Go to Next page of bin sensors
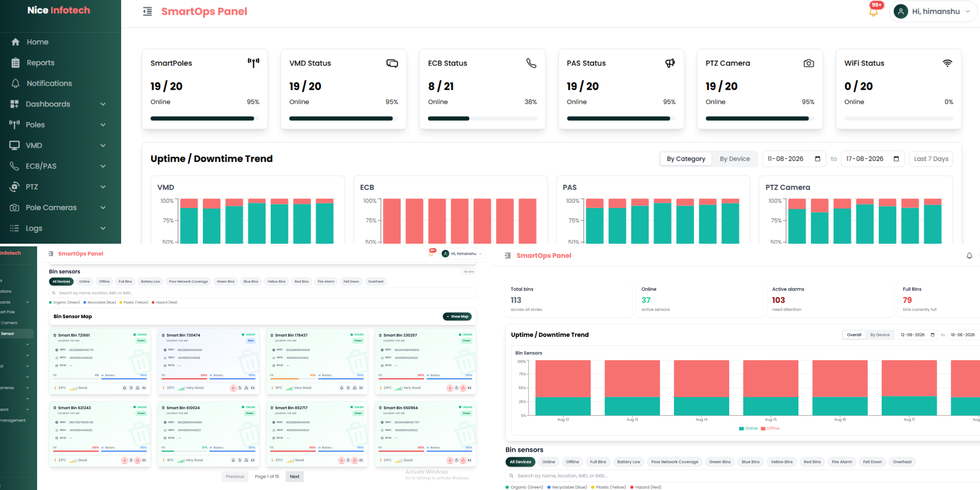Image resolution: width=980 pixels, height=490 pixels. [x=295, y=476]
